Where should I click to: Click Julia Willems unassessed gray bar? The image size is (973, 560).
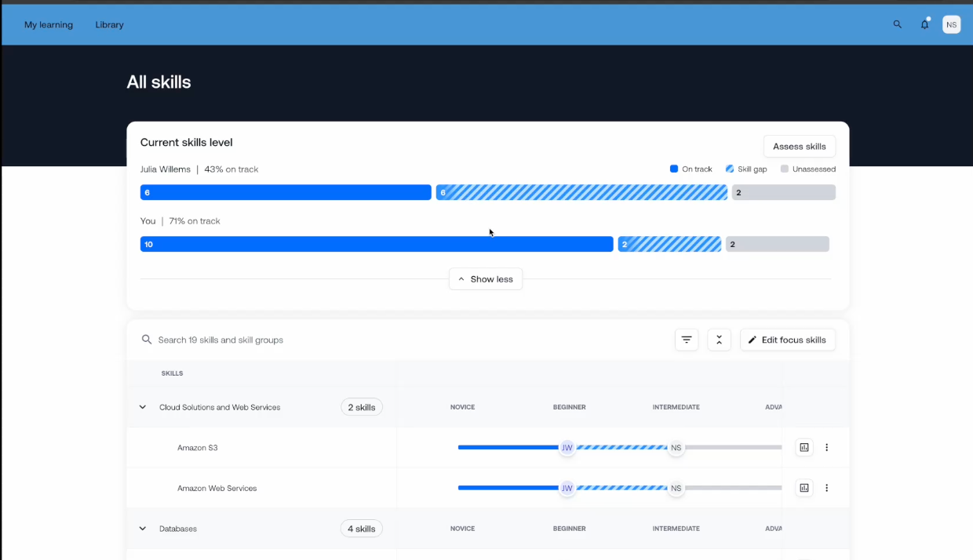pyautogui.click(x=784, y=192)
